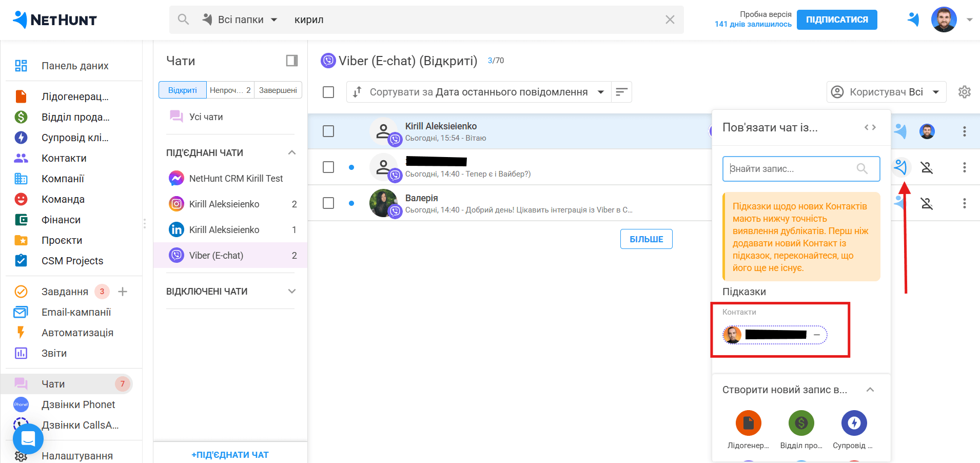Open the Відділ продажів folder
The width and height of the screenshot is (980, 463).
[74, 117]
